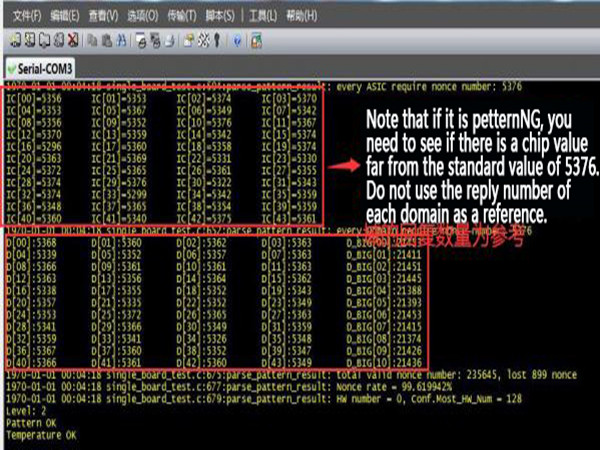
Task: Open the 选项(O) Options menu
Action: (x=143, y=16)
